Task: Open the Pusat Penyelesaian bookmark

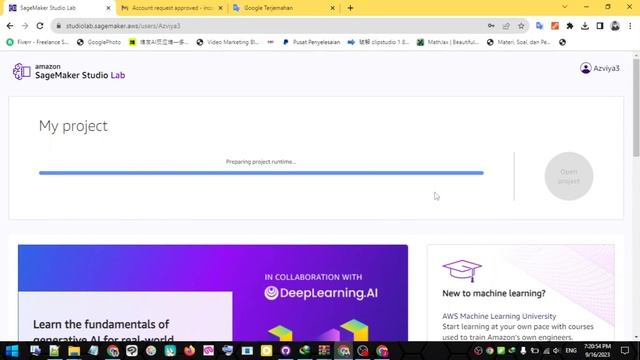Action: [311, 42]
